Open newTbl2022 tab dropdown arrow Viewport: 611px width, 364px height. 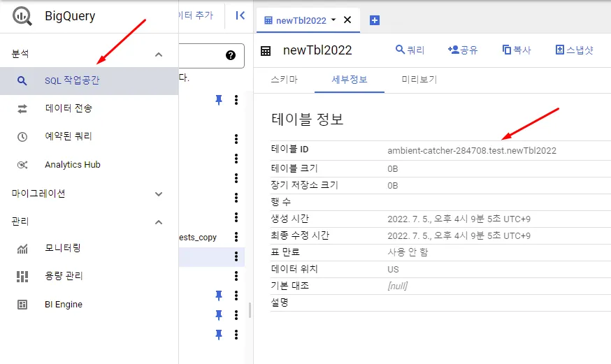click(333, 20)
